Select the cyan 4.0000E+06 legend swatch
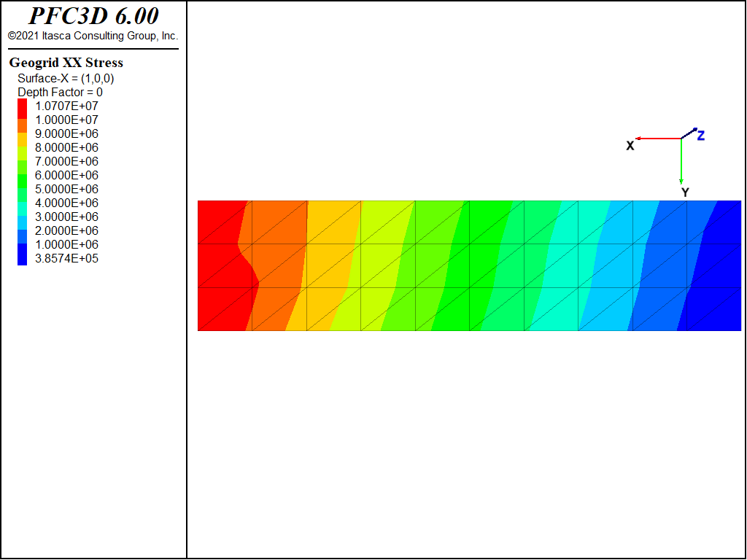The width and height of the screenshot is (747, 560). (22, 209)
